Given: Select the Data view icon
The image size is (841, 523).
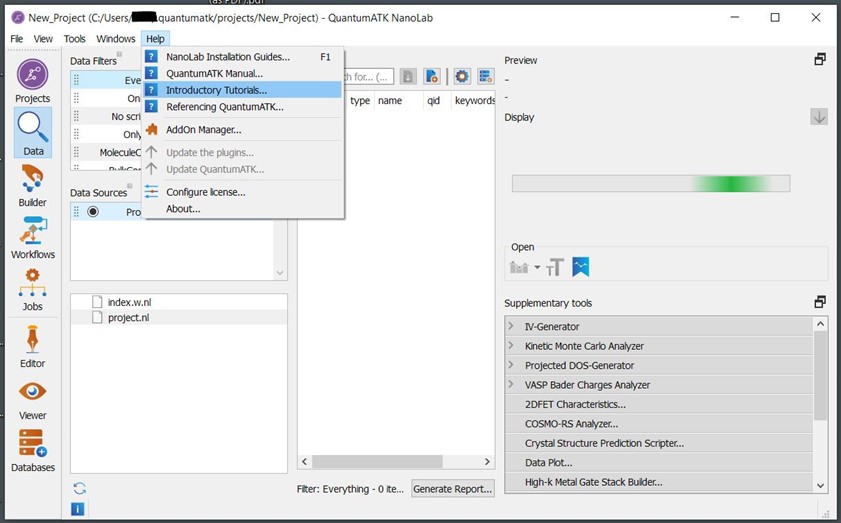Looking at the screenshot, I should pyautogui.click(x=33, y=132).
